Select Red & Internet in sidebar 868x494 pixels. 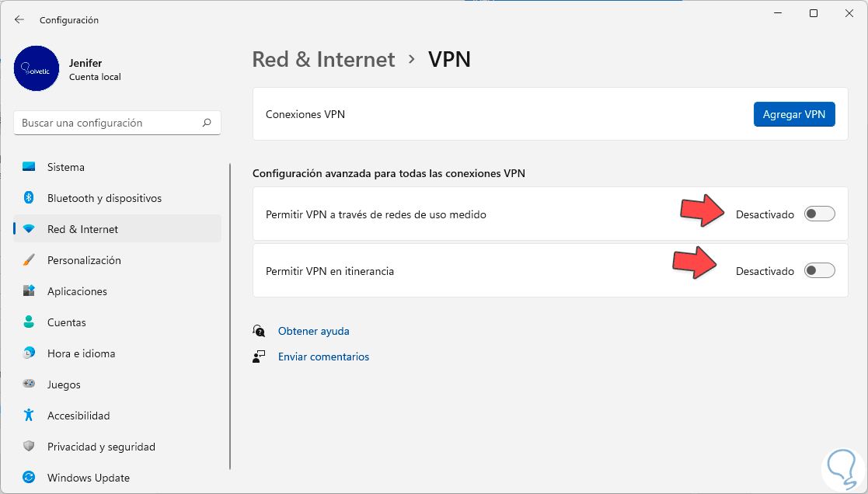point(82,229)
